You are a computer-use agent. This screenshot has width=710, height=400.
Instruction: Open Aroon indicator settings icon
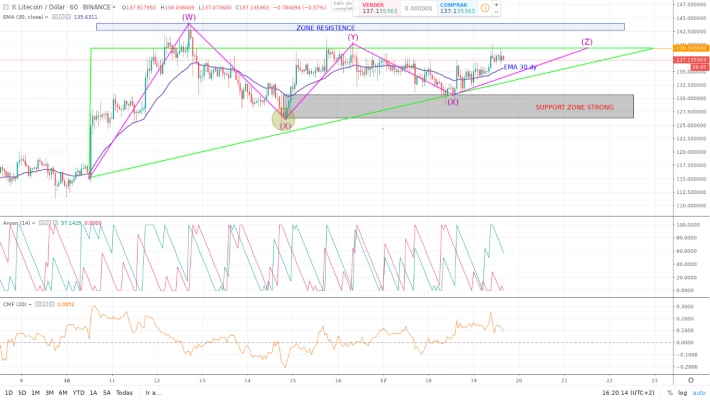click(48, 223)
